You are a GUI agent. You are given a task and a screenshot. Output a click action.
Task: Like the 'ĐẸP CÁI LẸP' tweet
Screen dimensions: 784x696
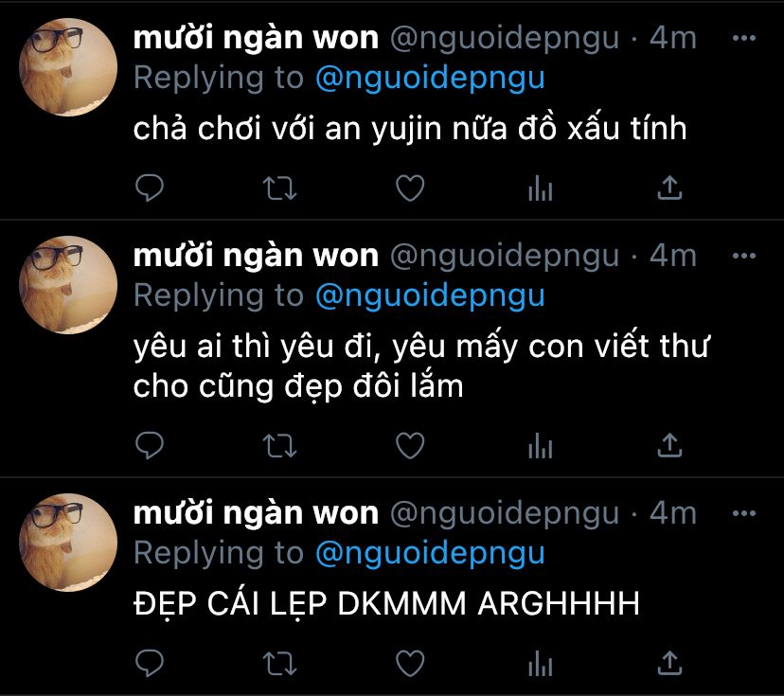point(410,664)
